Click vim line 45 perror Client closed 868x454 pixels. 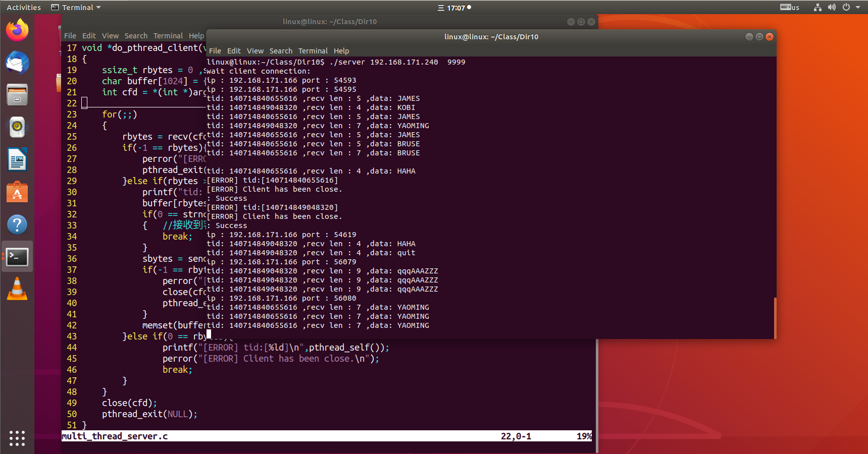coord(271,359)
